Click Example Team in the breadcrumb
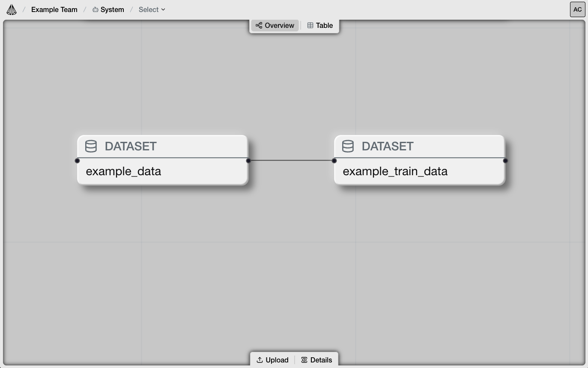 [54, 9]
